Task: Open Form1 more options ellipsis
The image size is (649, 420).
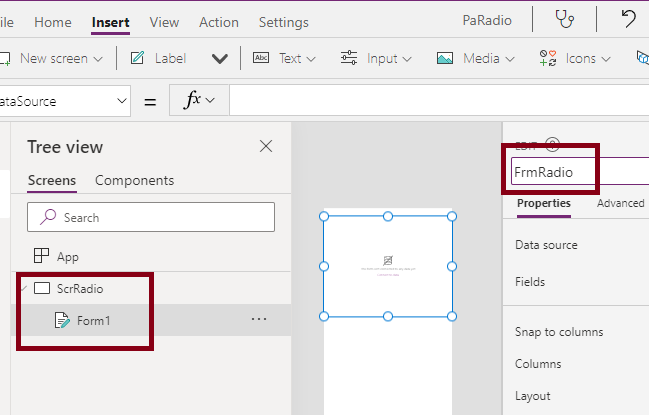Action: point(259,319)
